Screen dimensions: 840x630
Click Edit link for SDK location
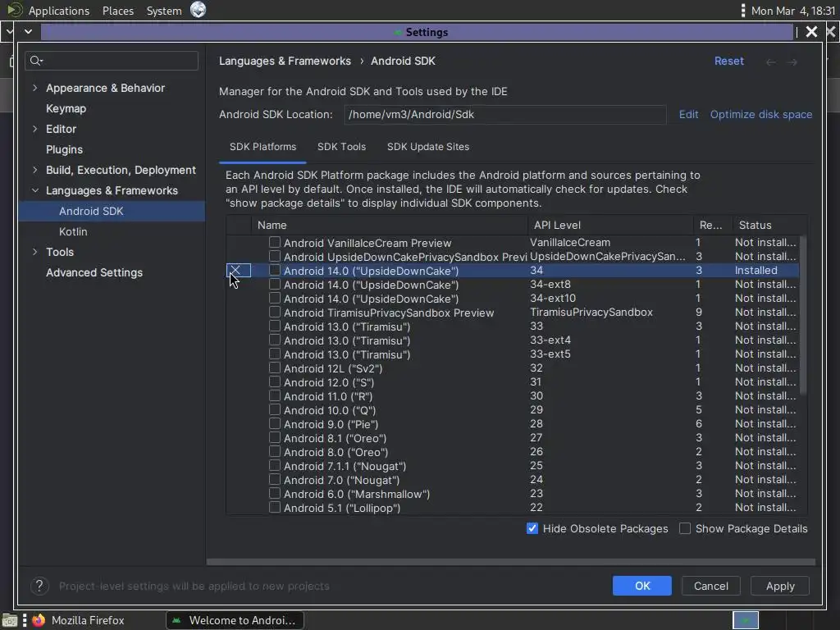tap(688, 114)
